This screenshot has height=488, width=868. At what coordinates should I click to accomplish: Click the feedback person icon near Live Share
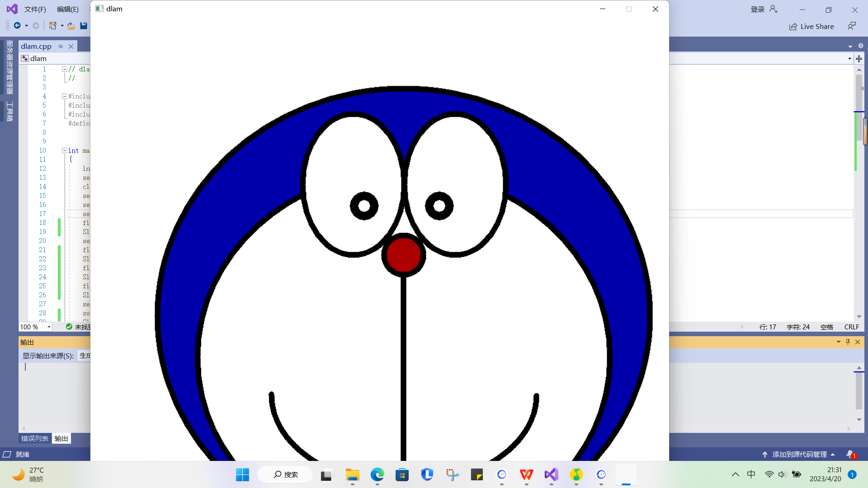coord(852,26)
